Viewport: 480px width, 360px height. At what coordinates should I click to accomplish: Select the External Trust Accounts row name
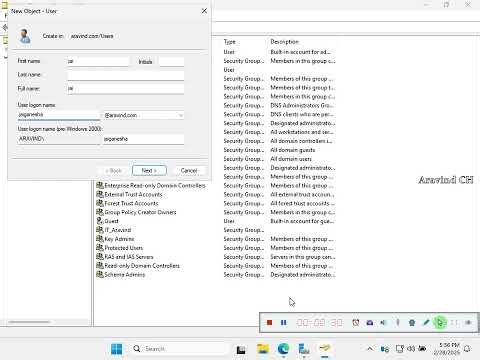(x=133, y=194)
